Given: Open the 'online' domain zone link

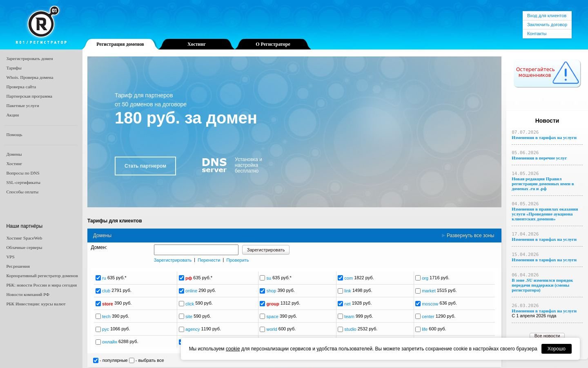Looking at the screenshot, I should click(x=191, y=291).
